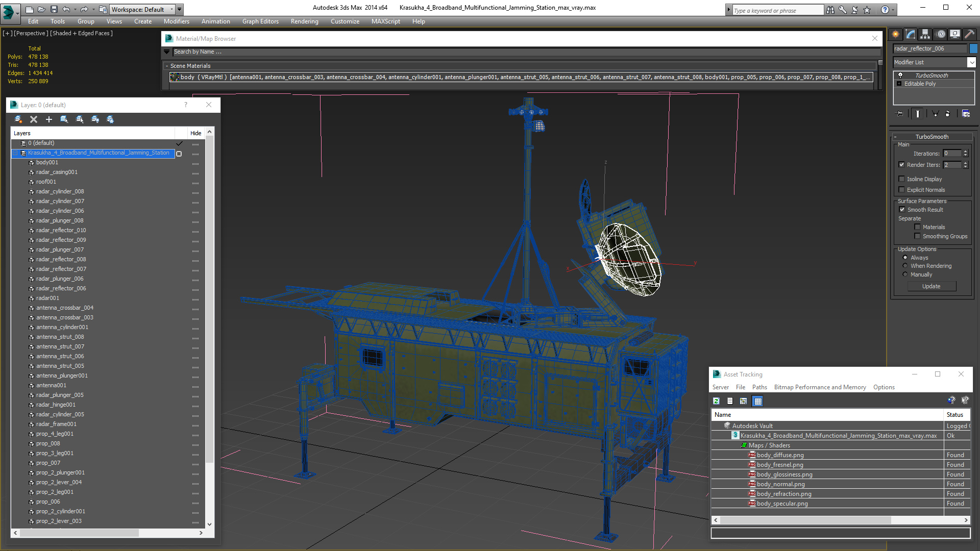
Task: Click Highlight Selected Objects' Layers icon
Action: [80, 119]
